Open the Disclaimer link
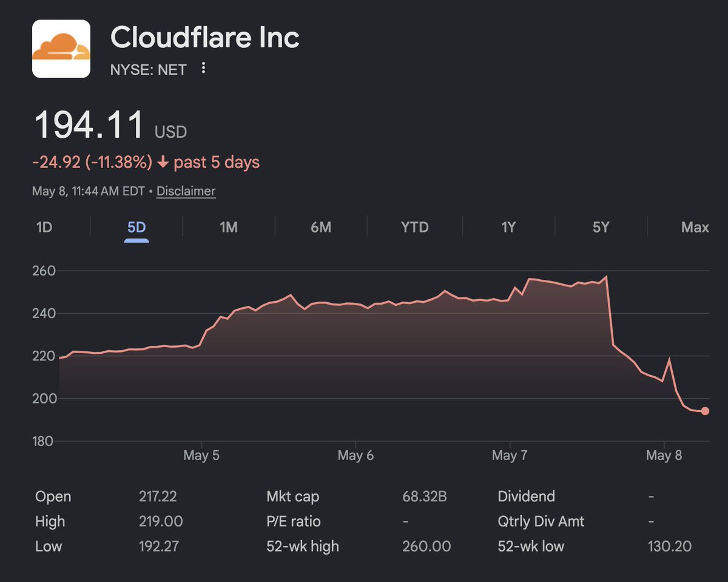 (x=186, y=191)
